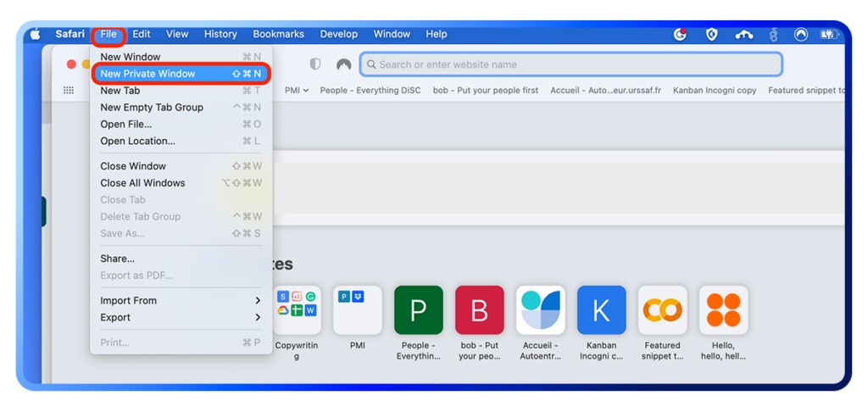Open the show apps grid icon

click(69, 91)
